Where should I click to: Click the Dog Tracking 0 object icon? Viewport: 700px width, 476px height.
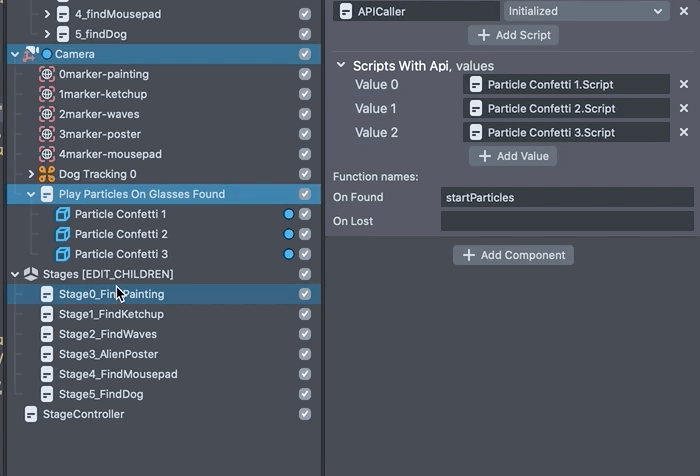tap(46, 174)
